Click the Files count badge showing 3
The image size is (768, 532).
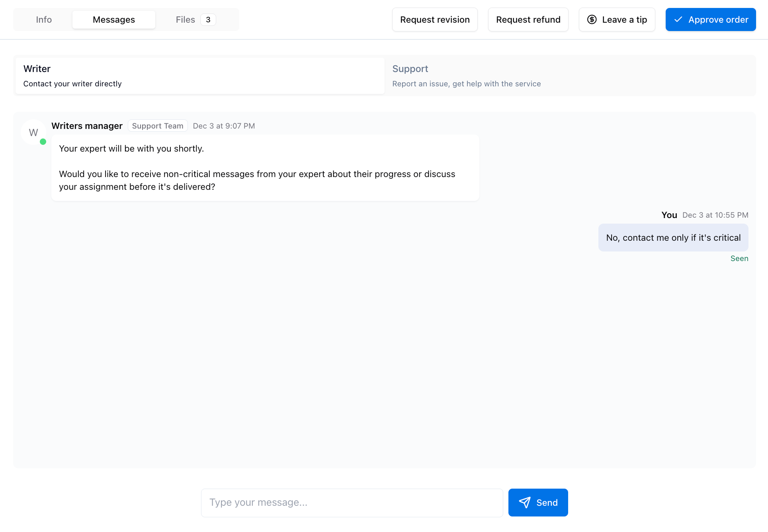pyautogui.click(x=208, y=19)
